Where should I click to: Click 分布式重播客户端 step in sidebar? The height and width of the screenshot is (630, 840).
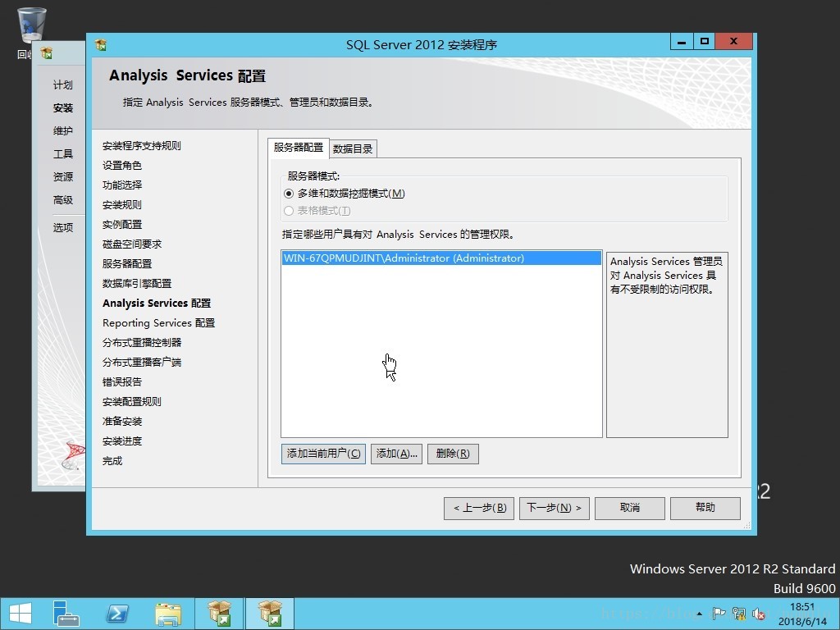141,363
